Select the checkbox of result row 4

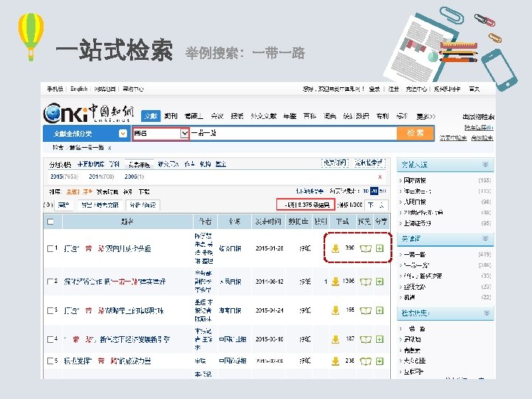point(50,339)
